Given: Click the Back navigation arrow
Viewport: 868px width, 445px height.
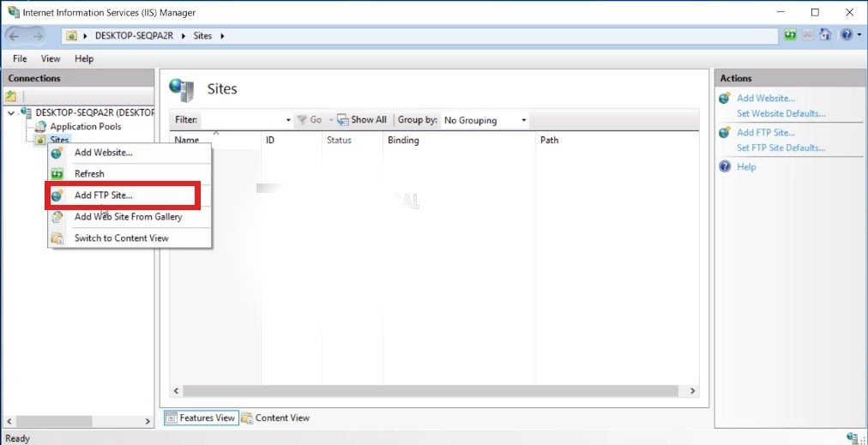Looking at the screenshot, I should (x=14, y=36).
